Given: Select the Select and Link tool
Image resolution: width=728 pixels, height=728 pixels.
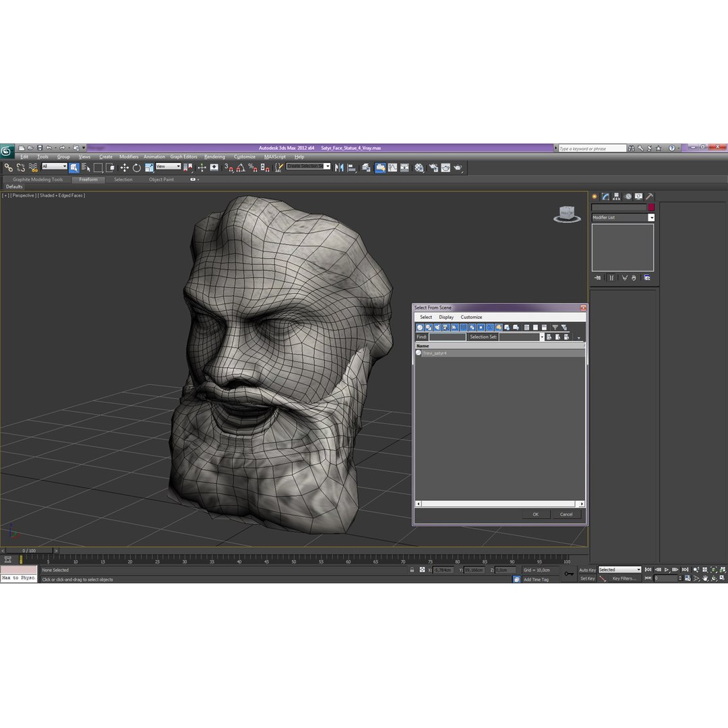Looking at the screenshot, I should pyautogui.click(x=8, y=168).
